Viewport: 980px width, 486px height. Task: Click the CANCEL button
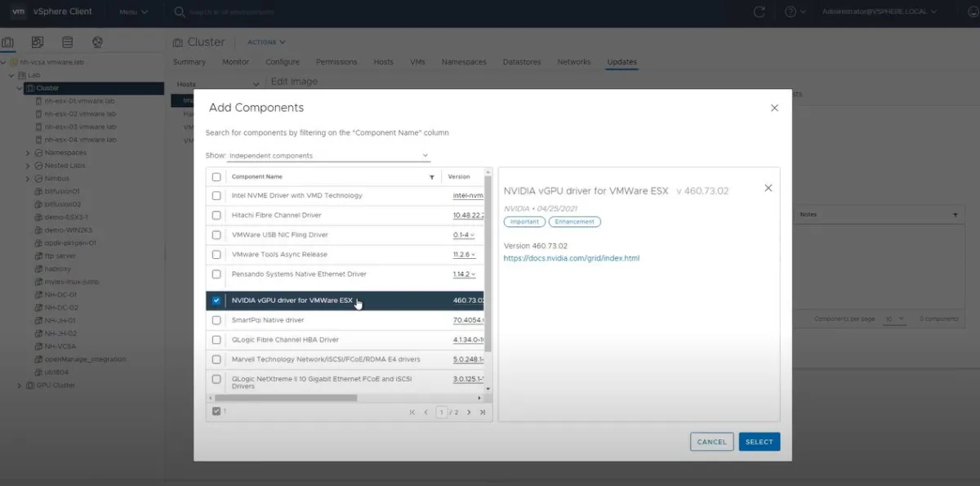click(712, 442)
